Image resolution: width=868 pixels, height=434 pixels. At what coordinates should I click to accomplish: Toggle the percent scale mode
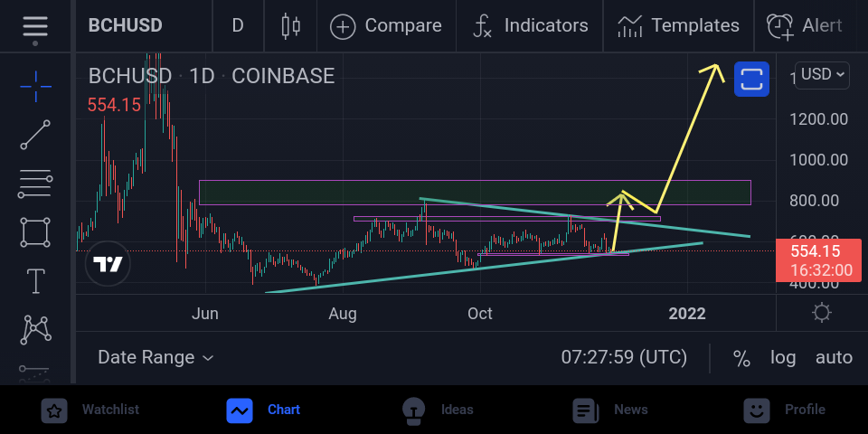pyautogui.click(x=741, y=358)
